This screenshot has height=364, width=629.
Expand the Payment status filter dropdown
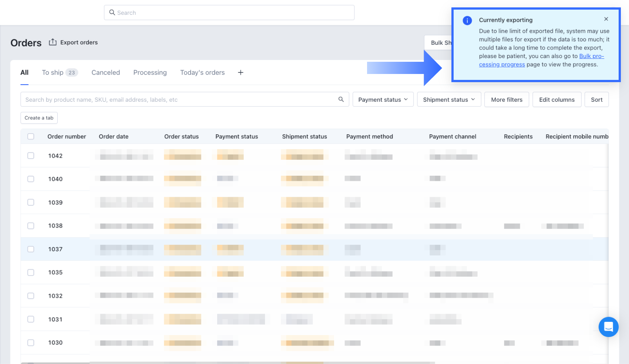pos(383,100)
